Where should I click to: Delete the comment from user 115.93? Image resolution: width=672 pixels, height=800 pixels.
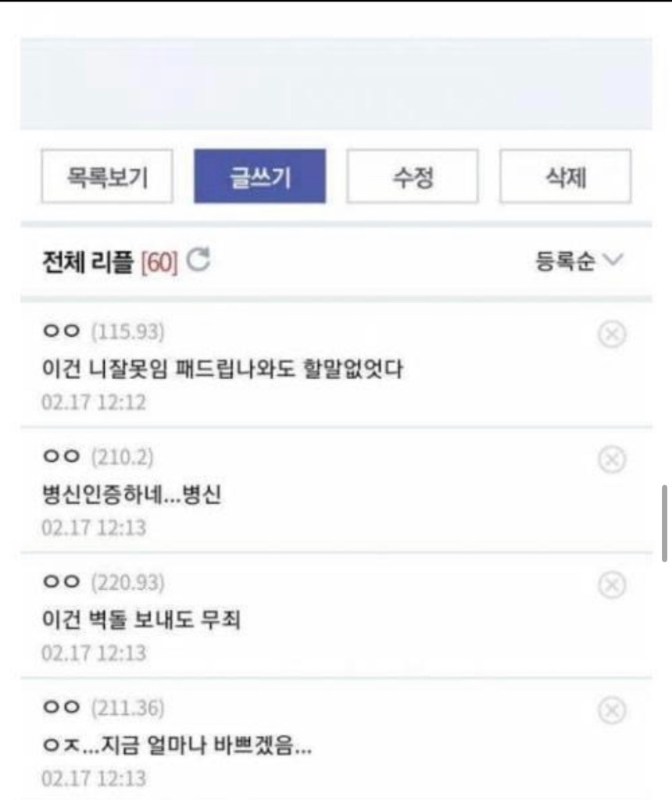[x=611, y=334]
